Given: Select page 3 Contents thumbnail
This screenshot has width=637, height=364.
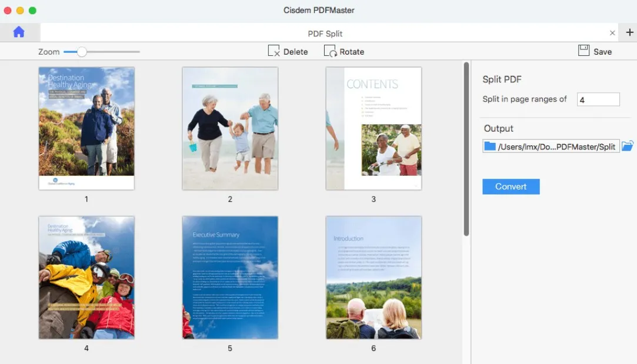Looking at the screenshot, I should (373, 128).
